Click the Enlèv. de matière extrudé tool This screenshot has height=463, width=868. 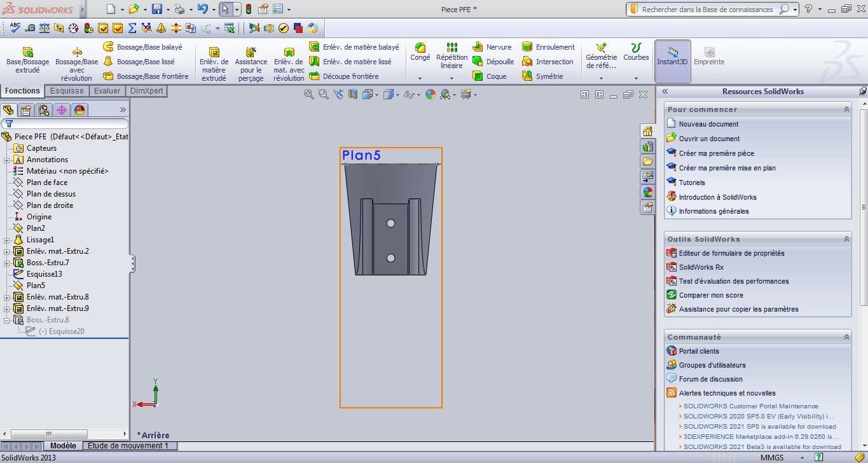[214, 64]
